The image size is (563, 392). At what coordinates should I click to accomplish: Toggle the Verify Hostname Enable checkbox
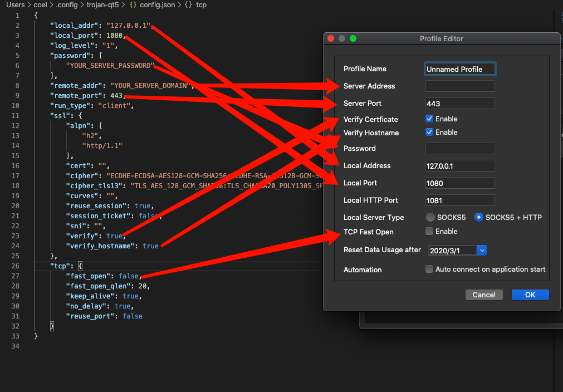point(429,132)
